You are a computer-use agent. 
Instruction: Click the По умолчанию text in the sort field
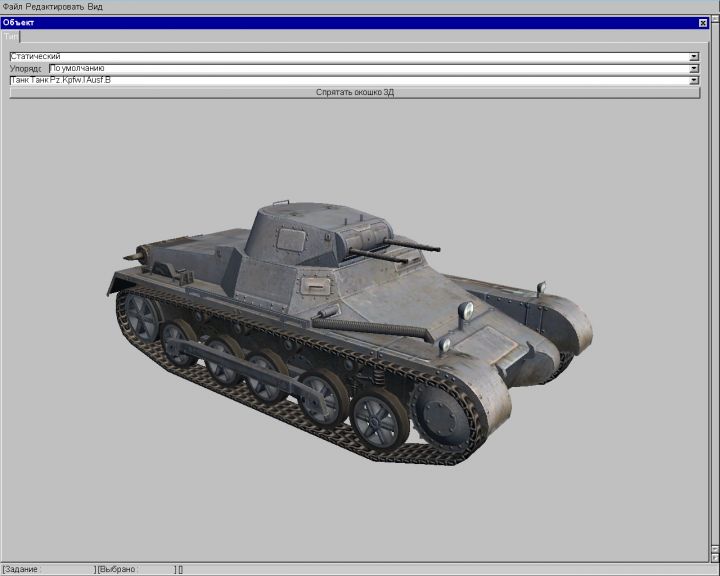click(78, 69)
